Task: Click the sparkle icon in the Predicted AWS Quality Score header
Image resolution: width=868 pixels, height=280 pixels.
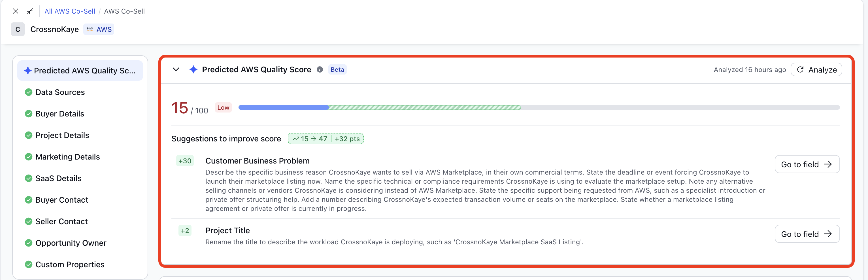Action: pyautogui.click(x=193, y=69)
